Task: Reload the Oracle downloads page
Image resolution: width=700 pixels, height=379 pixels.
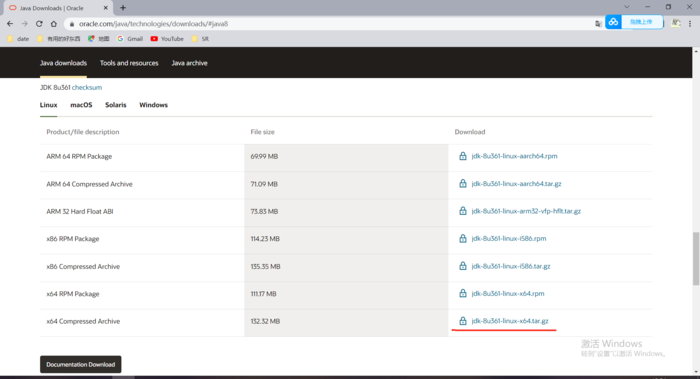Action: point(39,24)
